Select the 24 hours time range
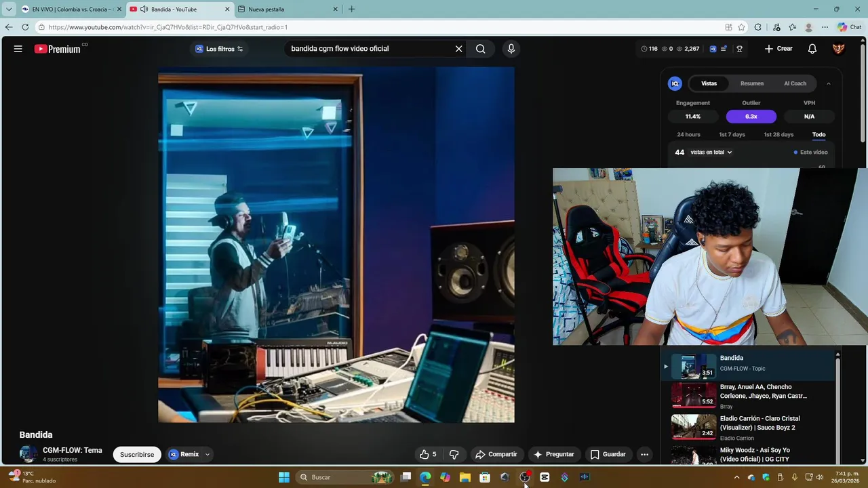This screenshot has height=488, width=868. pos(688,134)
